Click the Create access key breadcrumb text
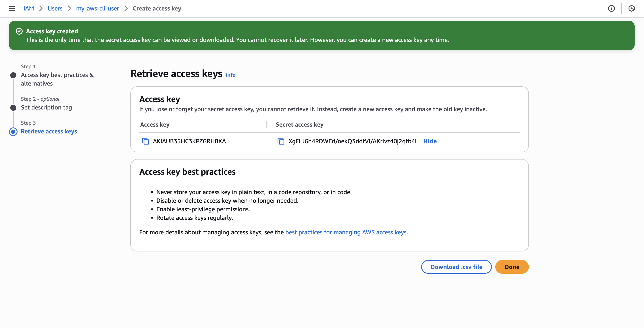This screenshot has height=328, width=644. 157,8
